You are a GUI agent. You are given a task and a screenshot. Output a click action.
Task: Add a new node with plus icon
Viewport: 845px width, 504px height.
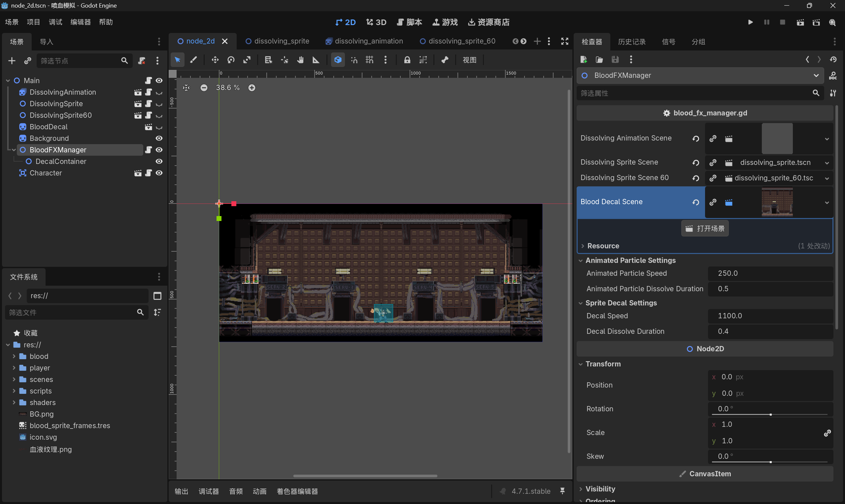coord(12,61)
